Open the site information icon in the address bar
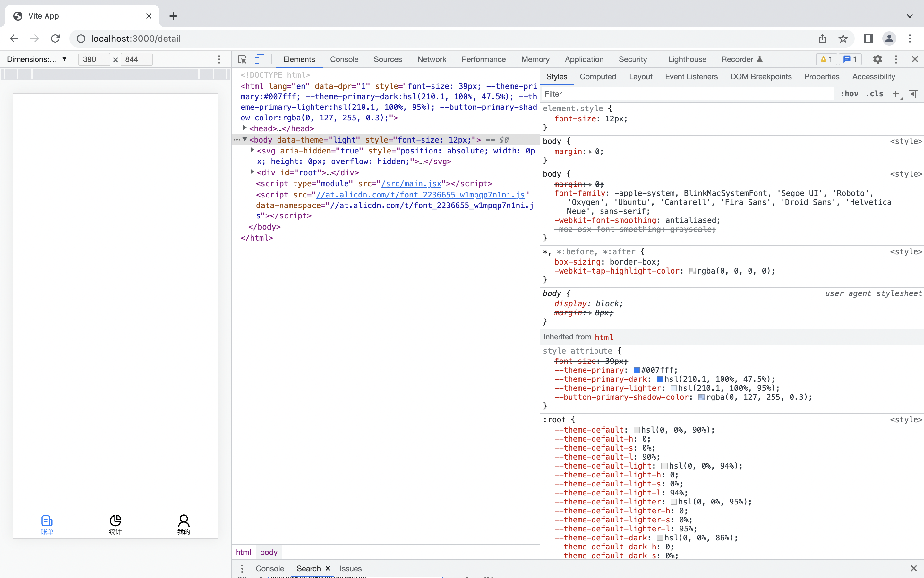This screenshot has width=924, height=578. click(81, 39)
